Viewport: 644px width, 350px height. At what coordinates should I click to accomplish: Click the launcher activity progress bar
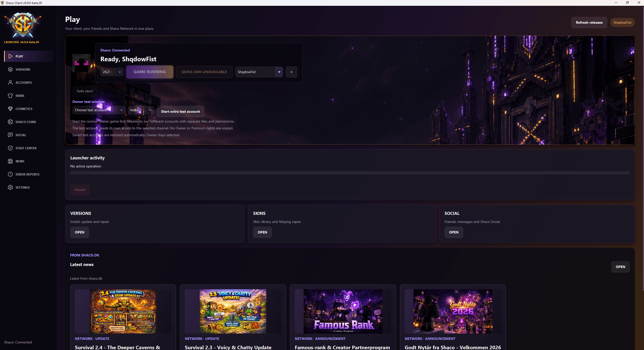[x=350, y=173]
